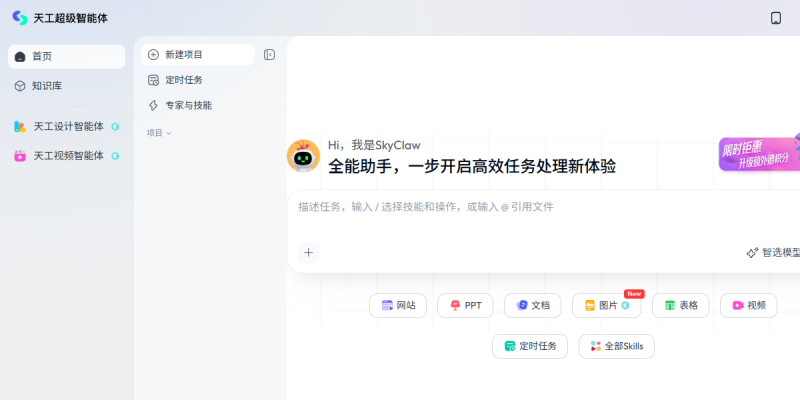
Task: Click the Tiangong logo icon at top left
Action: click(20, 18)
